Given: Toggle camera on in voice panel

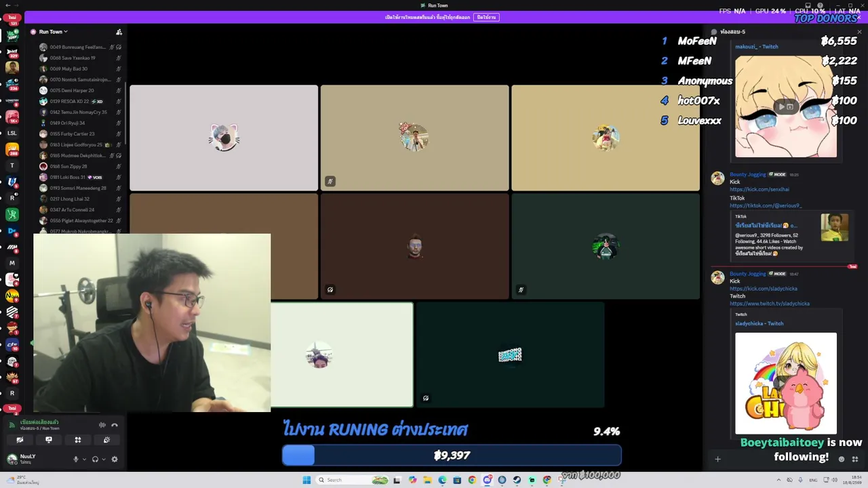Looking at the screenshot, I should click(x=20, y=440).
